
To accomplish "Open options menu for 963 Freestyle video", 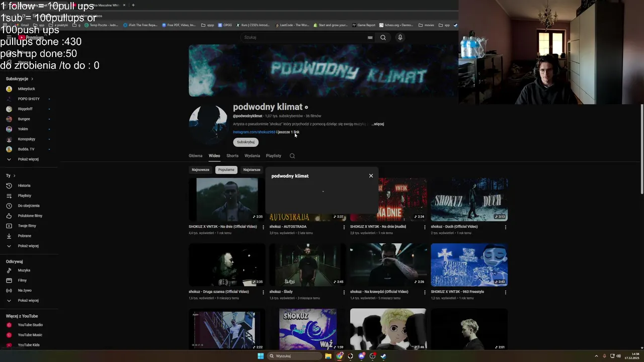I will pyautogui.click(x=506, y=292).
